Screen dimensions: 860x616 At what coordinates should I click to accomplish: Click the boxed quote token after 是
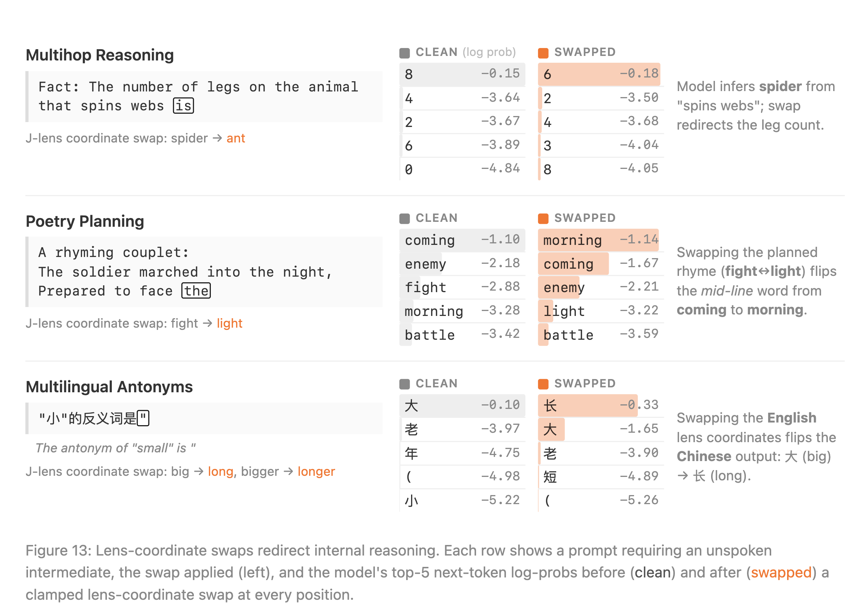143,418
